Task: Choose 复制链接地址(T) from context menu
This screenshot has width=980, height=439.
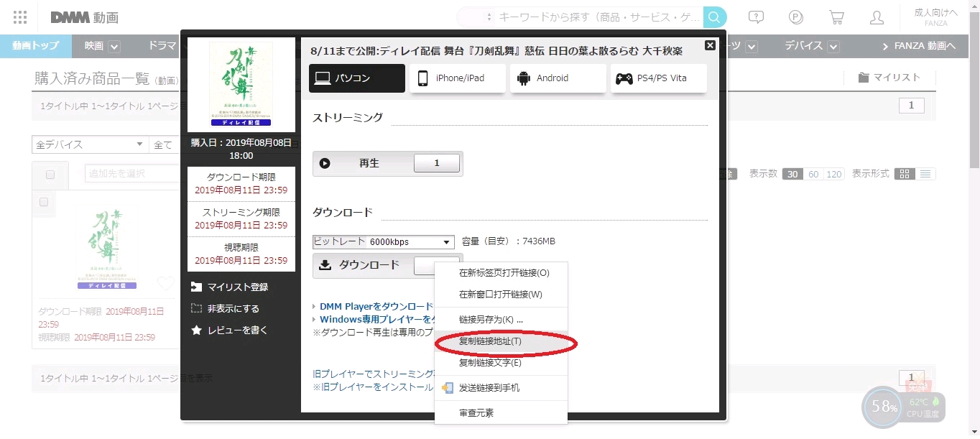Action: coord(501,341)
